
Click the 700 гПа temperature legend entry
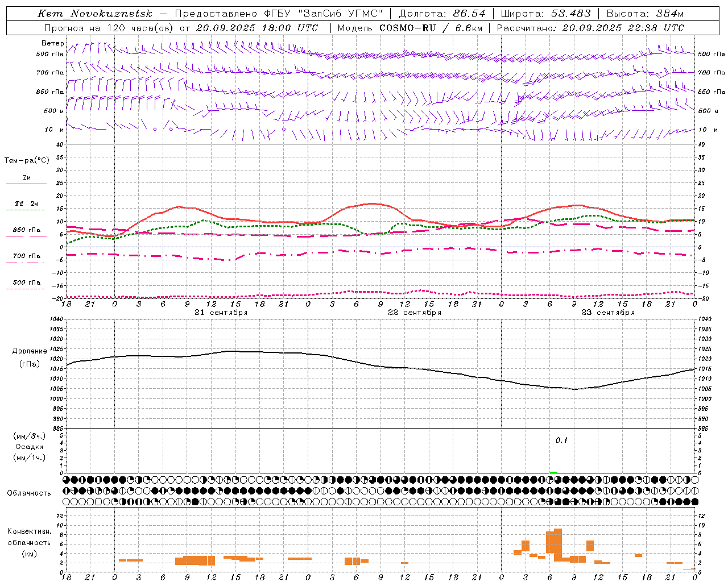(27, 256)
